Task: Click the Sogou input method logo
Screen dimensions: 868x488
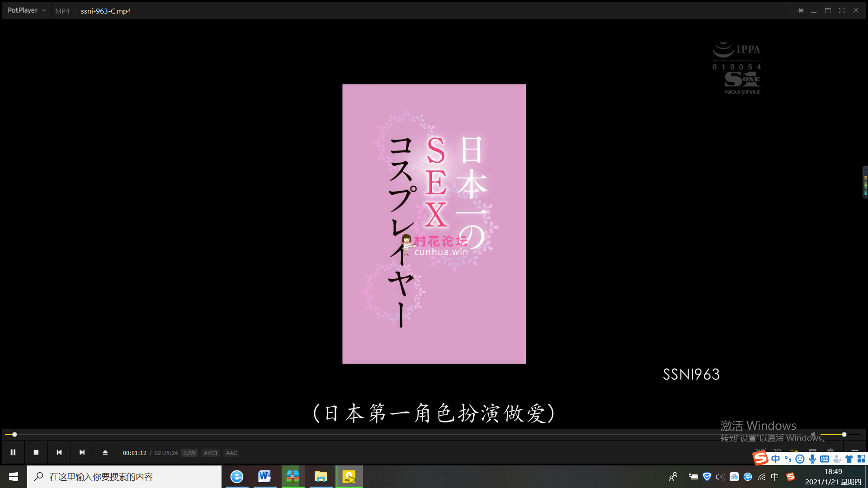Action: click(x=760, y=458)
